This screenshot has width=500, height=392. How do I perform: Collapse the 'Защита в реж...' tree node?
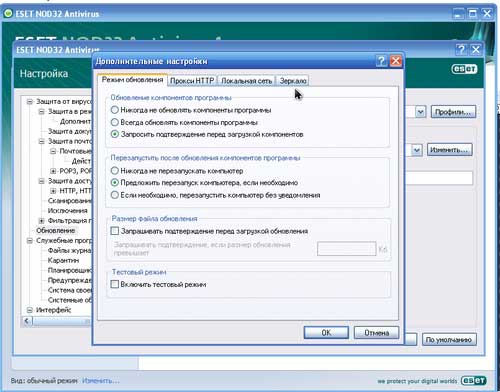tap(42, 111)
